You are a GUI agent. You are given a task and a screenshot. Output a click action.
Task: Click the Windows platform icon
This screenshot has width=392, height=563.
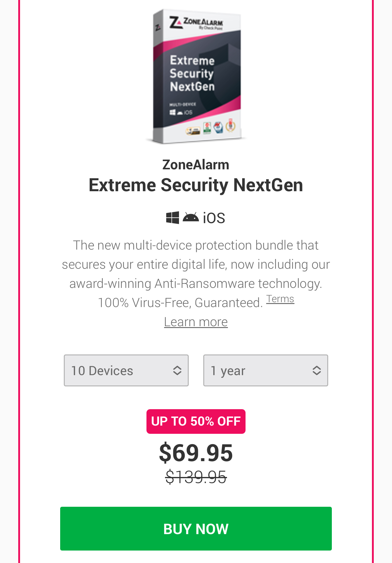click(172, 218)
